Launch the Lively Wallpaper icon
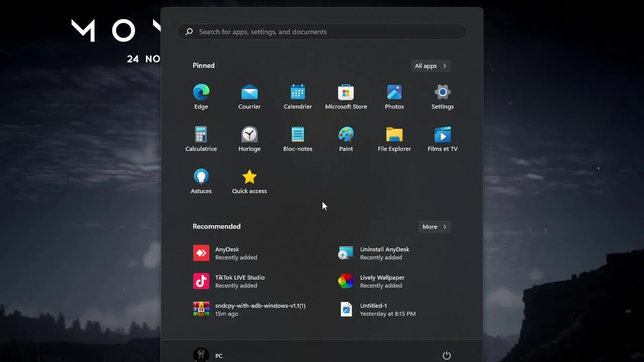This screenshot has height=362, width=644. (346, 282)
